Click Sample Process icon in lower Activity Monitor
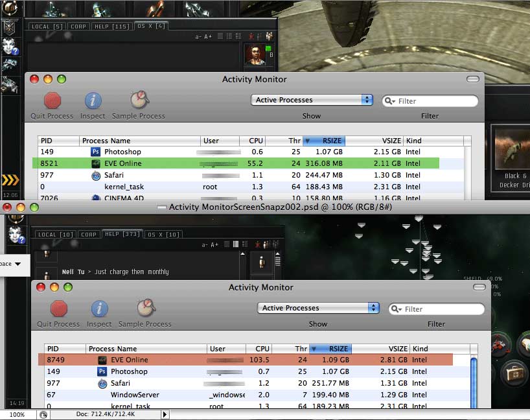 tap(146, 308)
